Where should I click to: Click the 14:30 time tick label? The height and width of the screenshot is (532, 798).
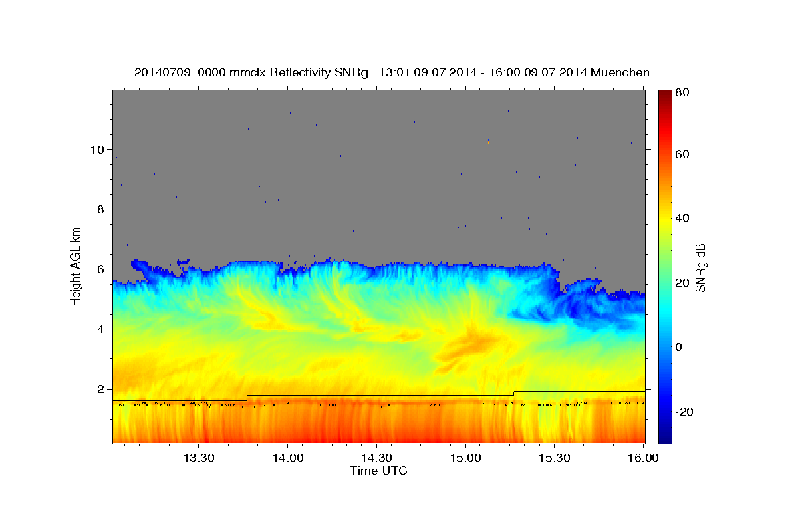click(376, 458)
